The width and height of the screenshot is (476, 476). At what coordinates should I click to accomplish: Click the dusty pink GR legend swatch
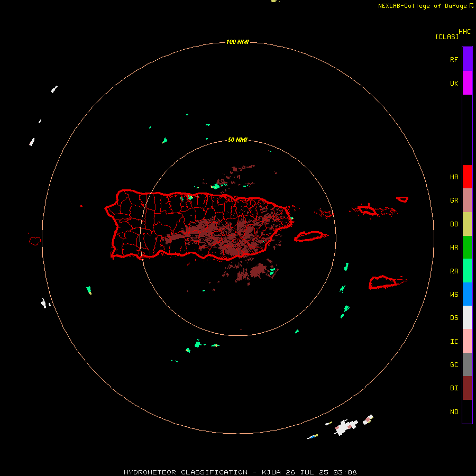[467, 200]
